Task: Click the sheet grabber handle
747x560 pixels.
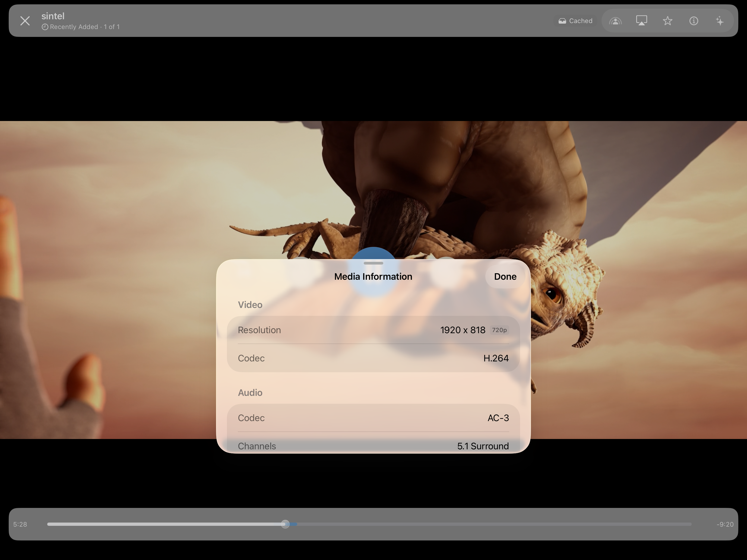Action: [x=373, y=263]
